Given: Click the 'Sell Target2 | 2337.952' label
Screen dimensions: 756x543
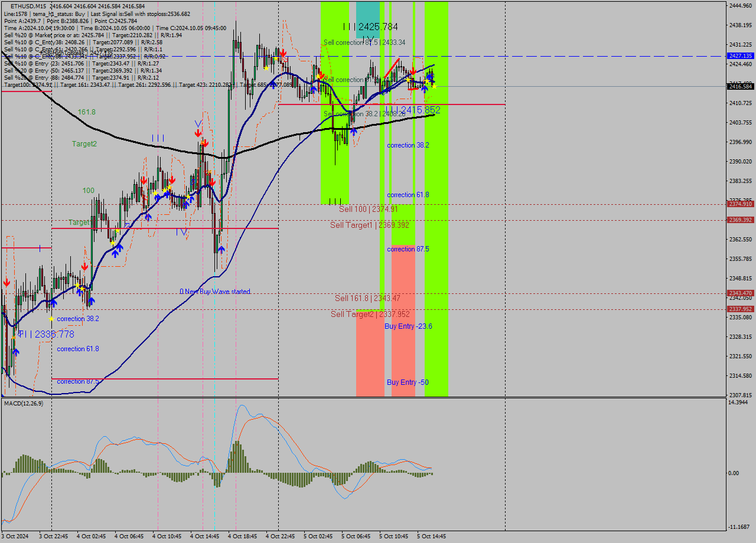Looking at the screenshot, I should [370, 314].
